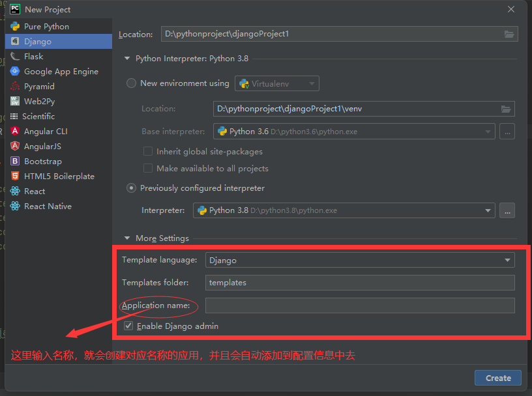Click the Templates folder label

[x=155, y=283]
